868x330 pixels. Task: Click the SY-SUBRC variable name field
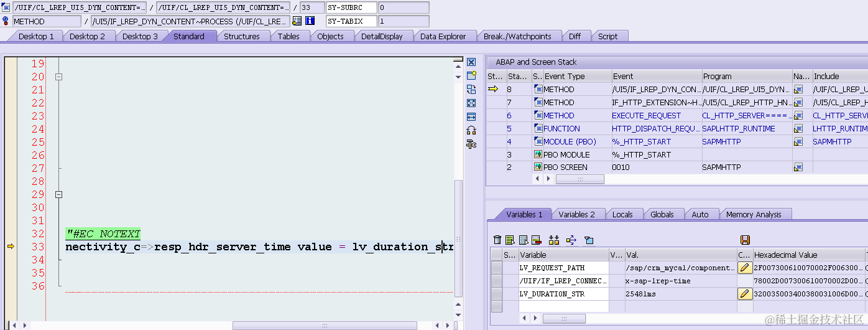[x=351, y=7]
